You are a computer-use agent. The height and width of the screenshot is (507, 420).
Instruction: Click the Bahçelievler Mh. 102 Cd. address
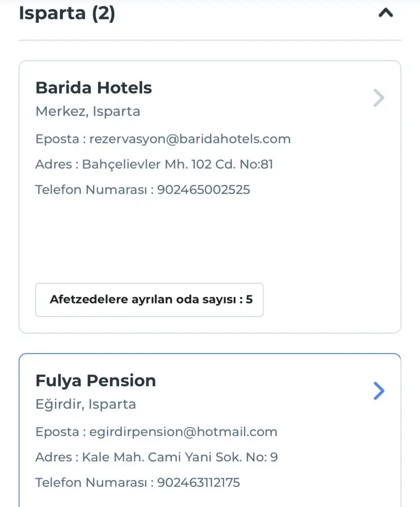pyautogui.click(x=177, y=164)
